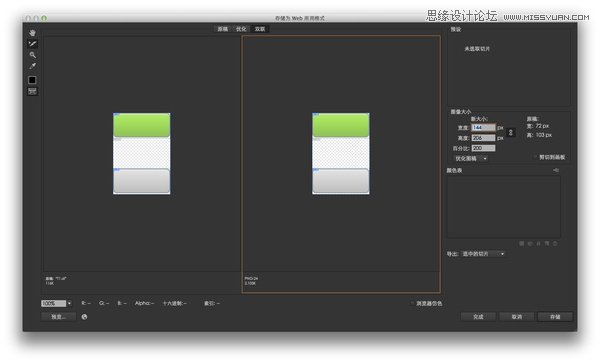Image resolution: width=600 pixels, height=363 pixels.
Task: Click the percent field showing 200
Action: [x=483, y=148]
